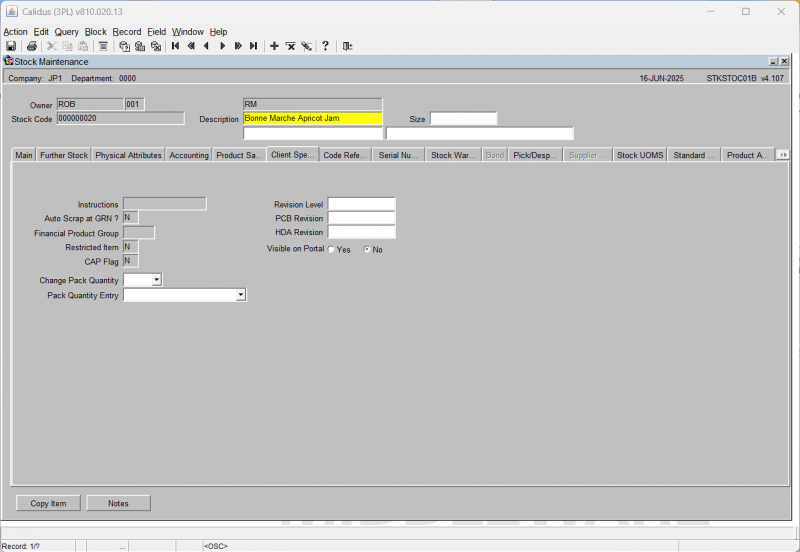This screenshot has height=552, width=800.
Task: Click the Stock Code field 000000020
Action: (x=120, y=118)
